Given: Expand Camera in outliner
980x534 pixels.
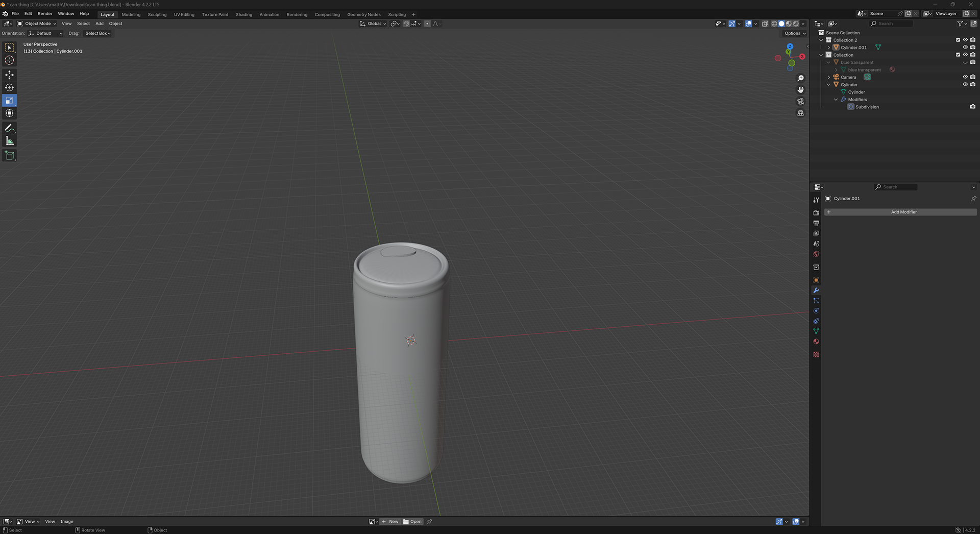Looking at the screenshot, I should [x=828, y=77].
